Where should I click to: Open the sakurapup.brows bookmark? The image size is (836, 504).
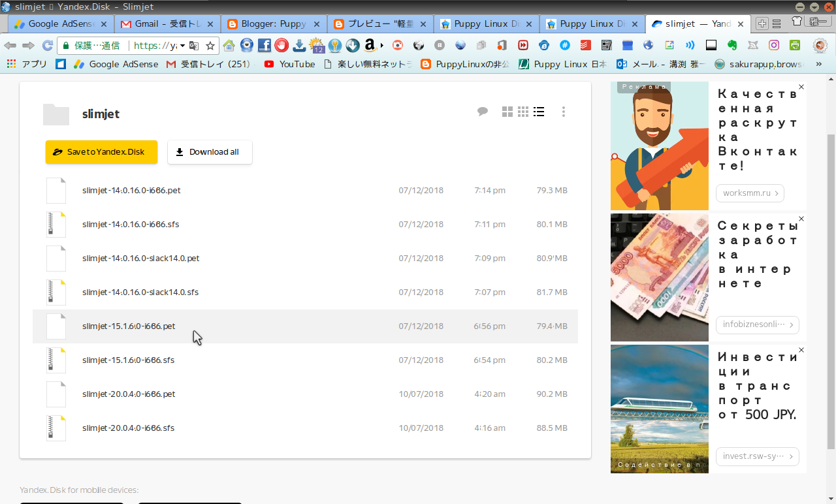click(x=758, y=64)
